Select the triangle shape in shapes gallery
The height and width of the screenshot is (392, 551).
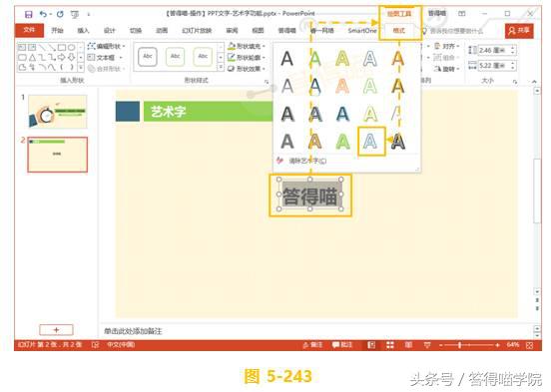point(32,57)
